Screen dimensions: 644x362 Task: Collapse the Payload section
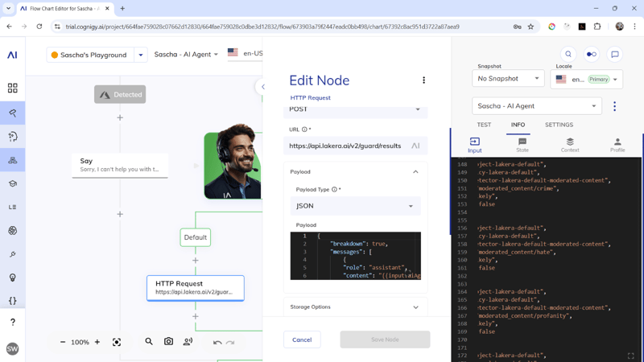point(415,172)
